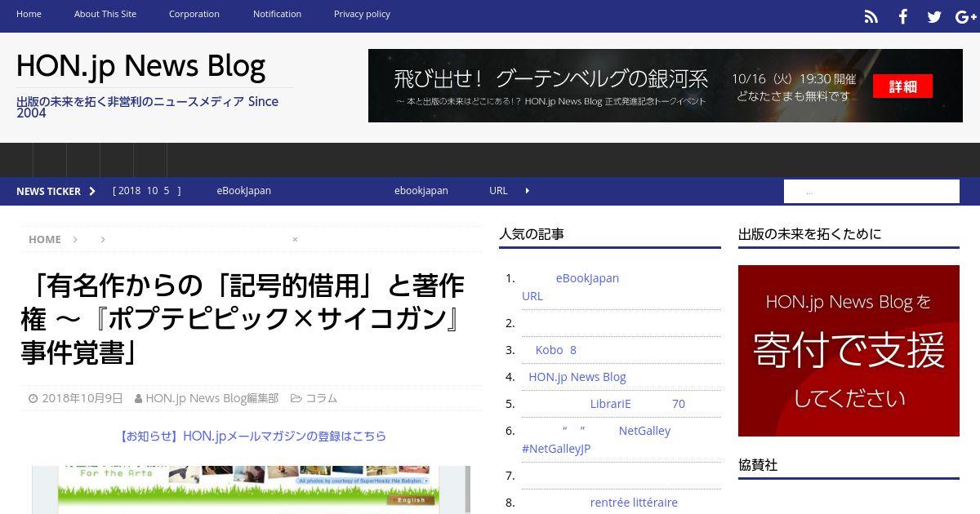Click the HON.jp News Blog site title

[x=140, y=66]
